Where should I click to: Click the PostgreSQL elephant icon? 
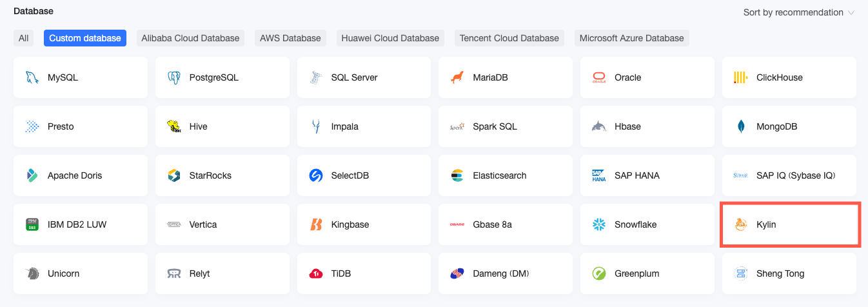click(173, 77)
